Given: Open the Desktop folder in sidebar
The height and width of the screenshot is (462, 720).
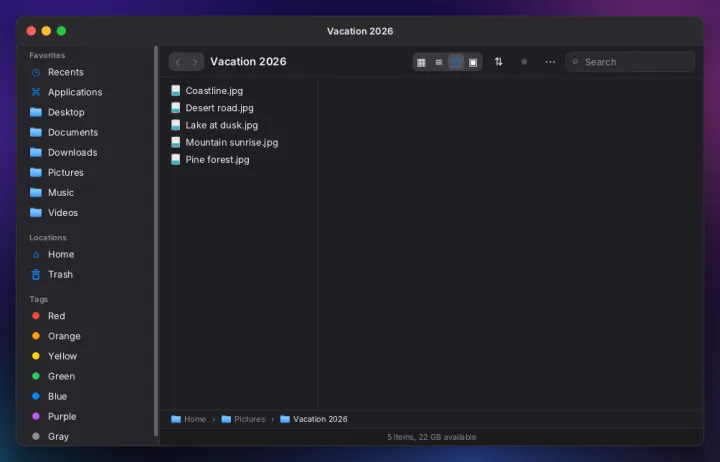Looking at the screenshot, I should click(x=90, y=113).
